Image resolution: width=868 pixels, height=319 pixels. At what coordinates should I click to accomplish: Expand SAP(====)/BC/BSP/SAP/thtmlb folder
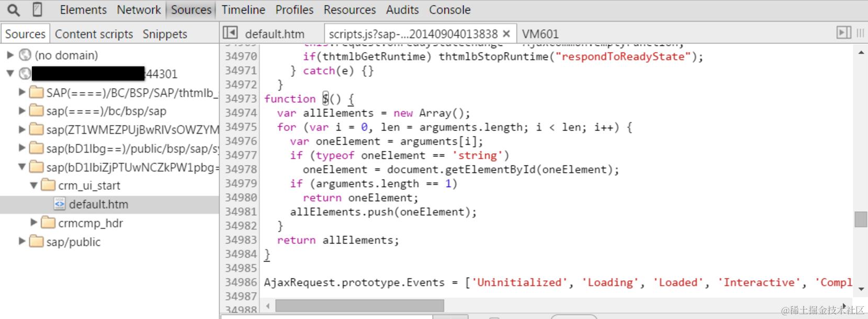pyautogui.click(x=22, y=92)
